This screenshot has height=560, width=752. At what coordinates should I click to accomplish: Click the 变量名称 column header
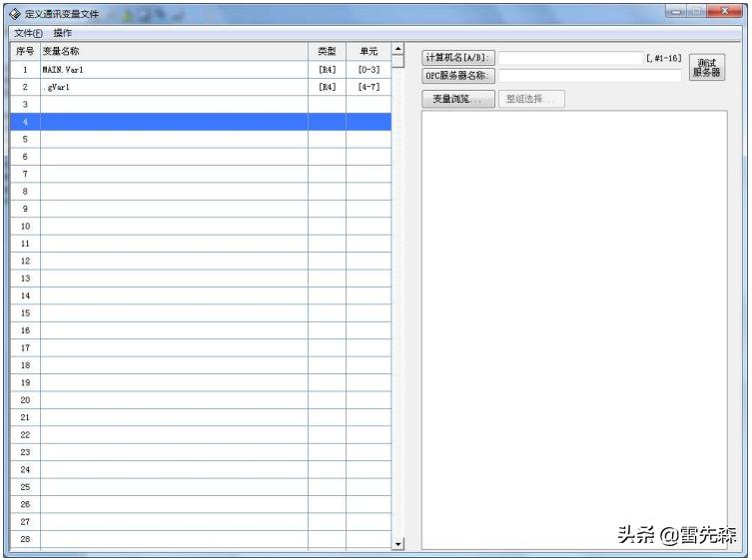174,51
